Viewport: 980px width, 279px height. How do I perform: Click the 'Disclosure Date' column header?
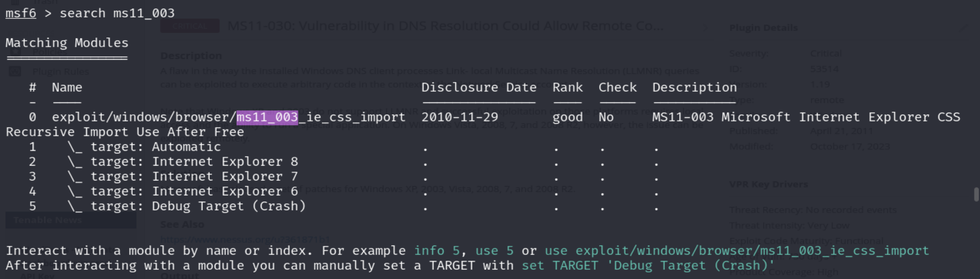pos(479,87)
